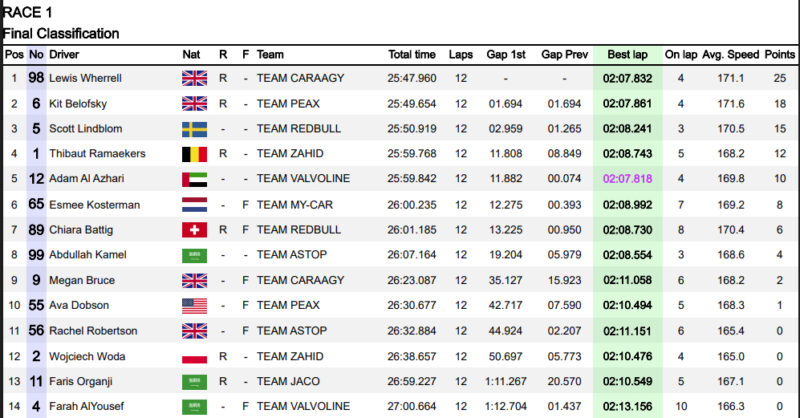The image size is (800, 418).
Task: Select the Driver column header
Action: click(64, 54)
